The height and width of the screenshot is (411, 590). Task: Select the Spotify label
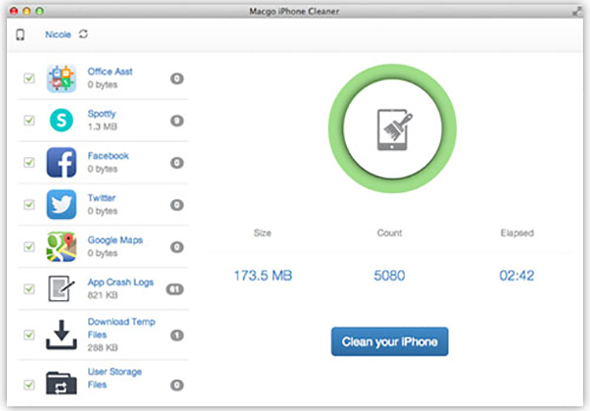[x=102, y=114]
